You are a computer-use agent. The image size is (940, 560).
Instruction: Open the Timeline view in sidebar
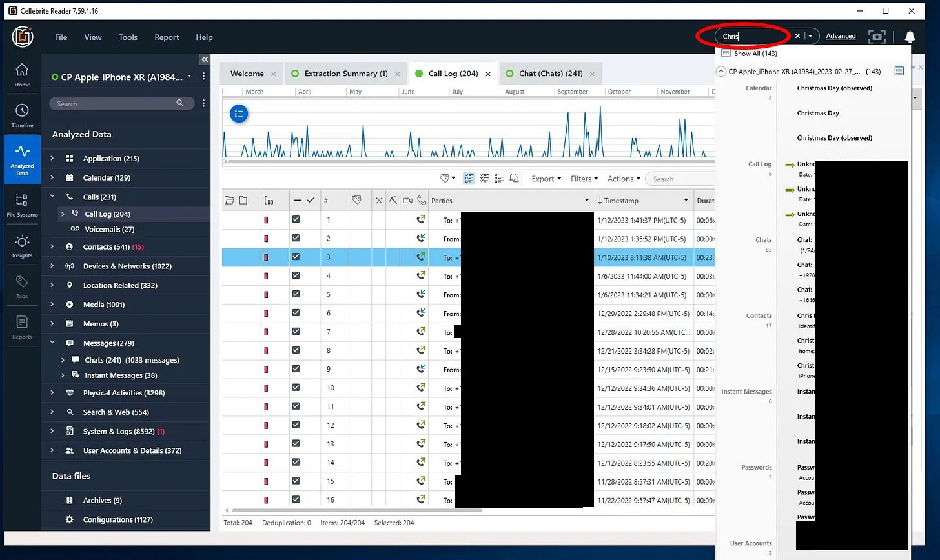click(x=22, y=115)
